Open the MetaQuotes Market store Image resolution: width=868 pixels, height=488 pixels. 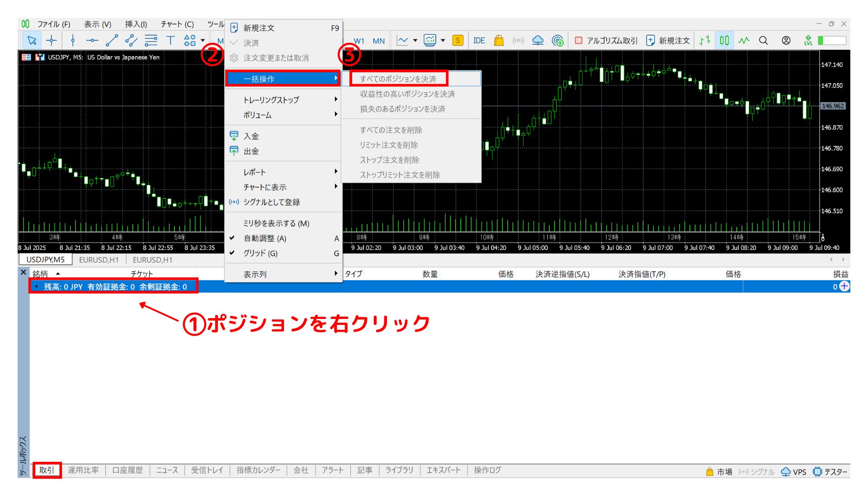(499, 40)
